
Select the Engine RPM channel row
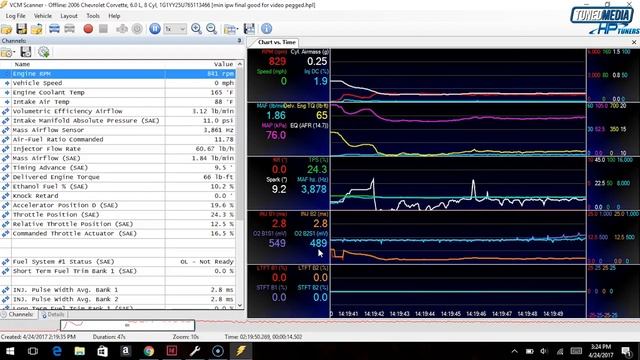pyautogui.click(x=118, y=74)
